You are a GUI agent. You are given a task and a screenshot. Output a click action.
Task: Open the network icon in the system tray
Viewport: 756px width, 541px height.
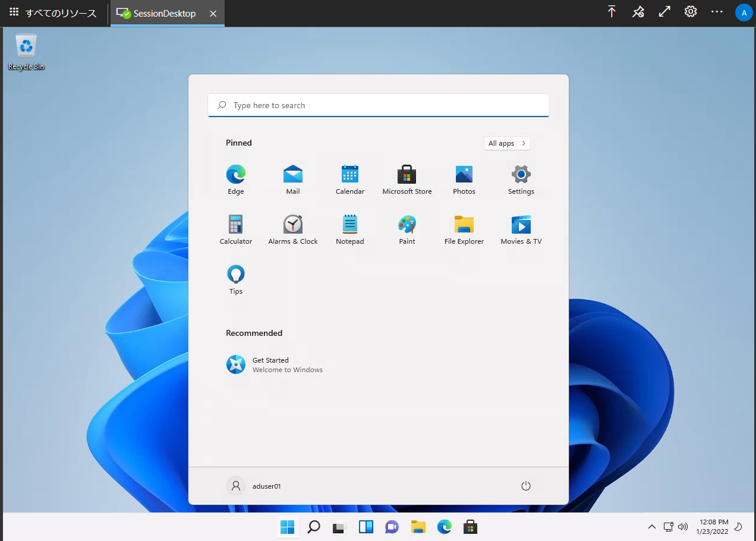[669, 527]
